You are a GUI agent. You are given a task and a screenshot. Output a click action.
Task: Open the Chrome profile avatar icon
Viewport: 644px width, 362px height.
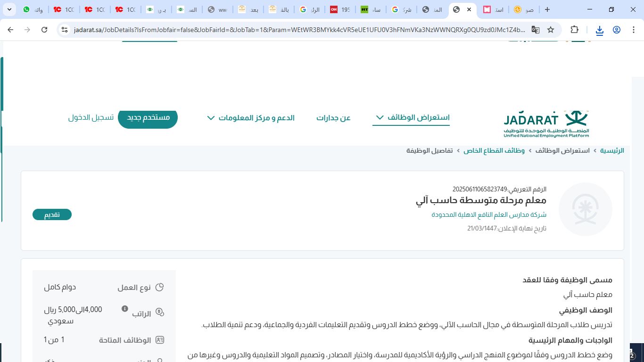617,30
